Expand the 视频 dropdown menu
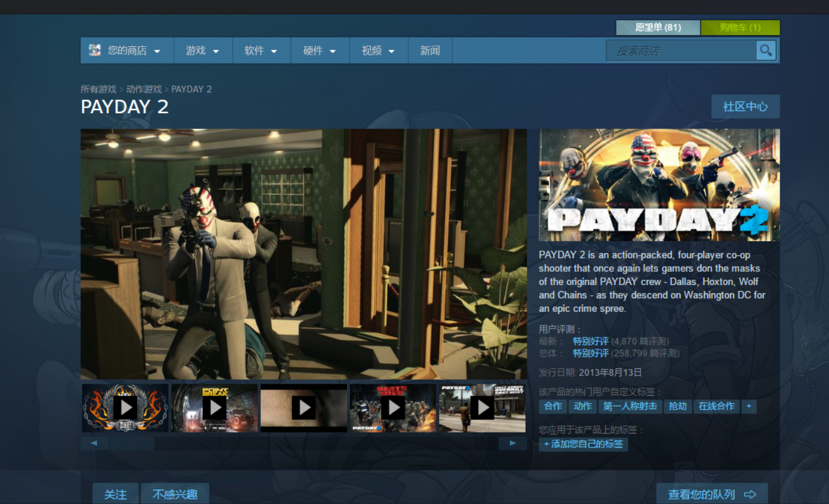829x504 pixels. click(378, 51)
